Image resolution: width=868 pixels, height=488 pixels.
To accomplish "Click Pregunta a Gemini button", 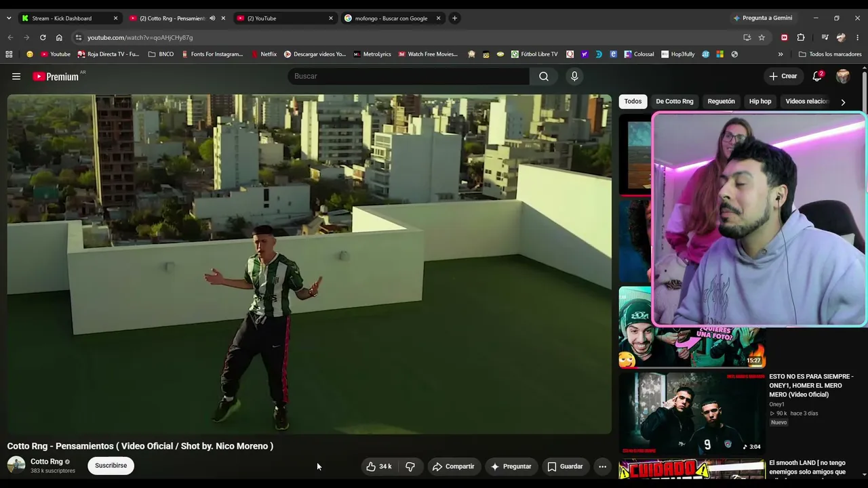I will coord(763,18).
